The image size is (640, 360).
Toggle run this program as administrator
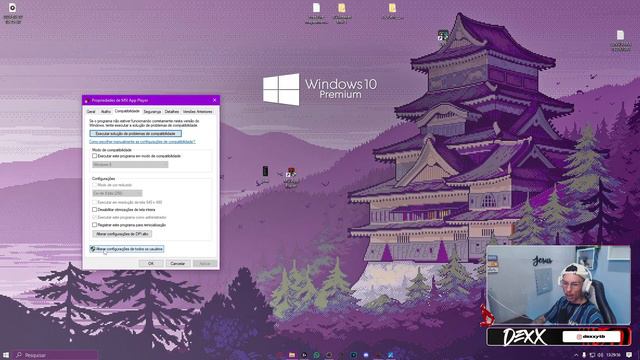click(94, 217)
